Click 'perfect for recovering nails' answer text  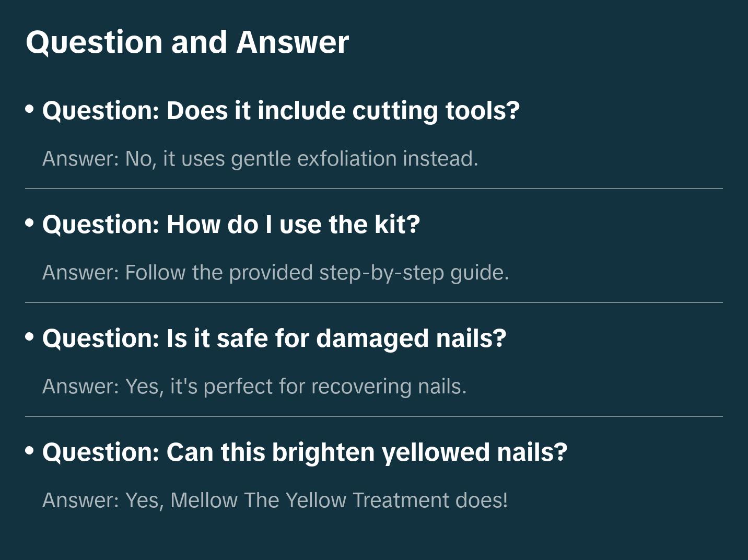point(334,387)
